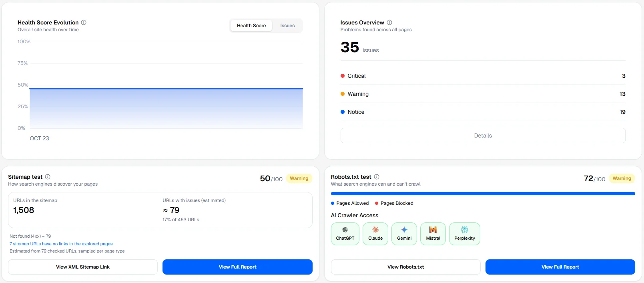Select the ChatGPT crawler badge
Viewport: 644px width, 283px height.
point(345,234)
